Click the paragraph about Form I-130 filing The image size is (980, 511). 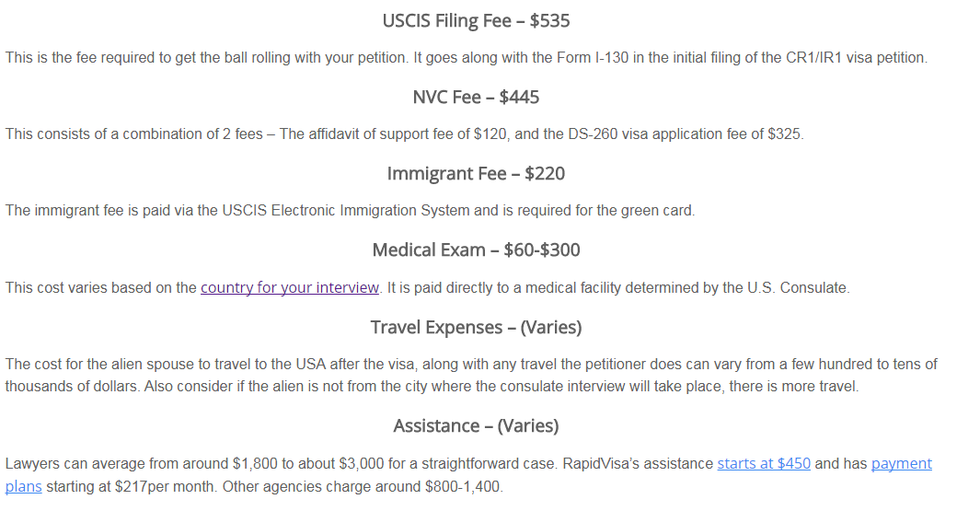coord(467,57)
